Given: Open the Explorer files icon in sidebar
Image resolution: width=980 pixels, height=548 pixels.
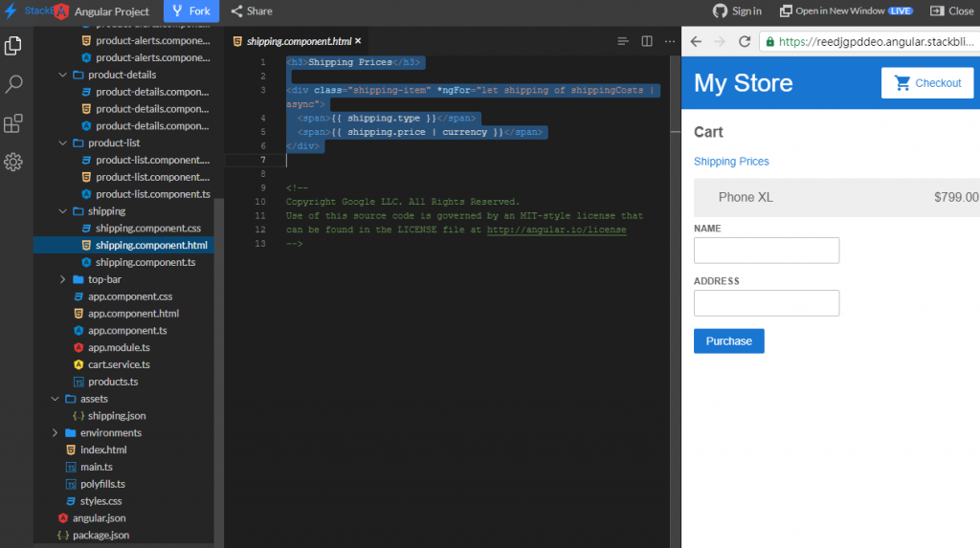Looking at the screenshot, I should tap(13, 46).
